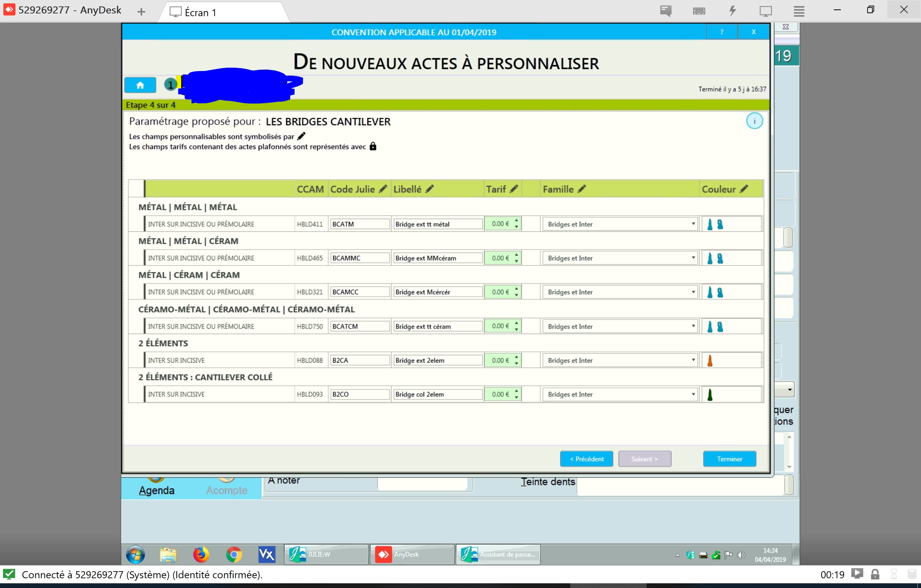Screen dimensions: 921x588
Task: Click the Terminer button
Action: pyautogui.click(x=729, y=459)
